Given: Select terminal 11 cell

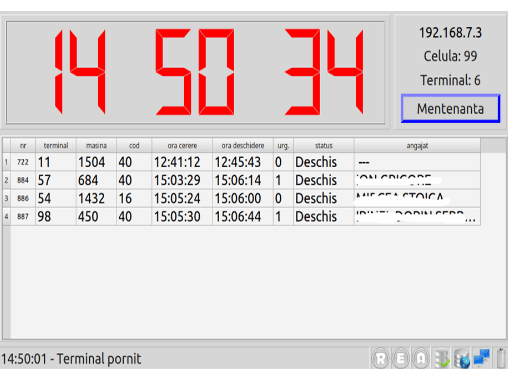Looking at the screenshot, I should [56, 162].
